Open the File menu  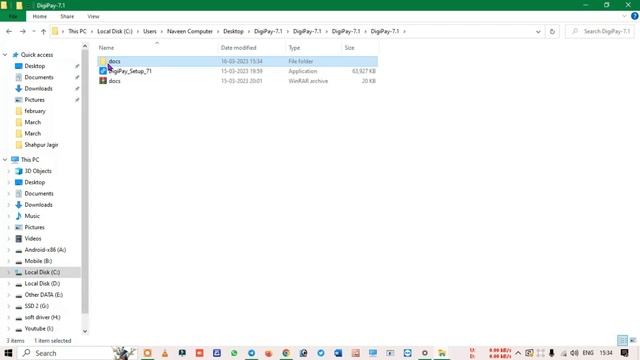click(x=13, y=16)
